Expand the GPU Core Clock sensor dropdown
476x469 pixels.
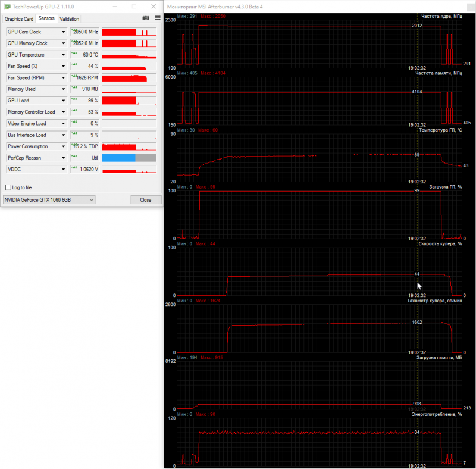[63, 32]
